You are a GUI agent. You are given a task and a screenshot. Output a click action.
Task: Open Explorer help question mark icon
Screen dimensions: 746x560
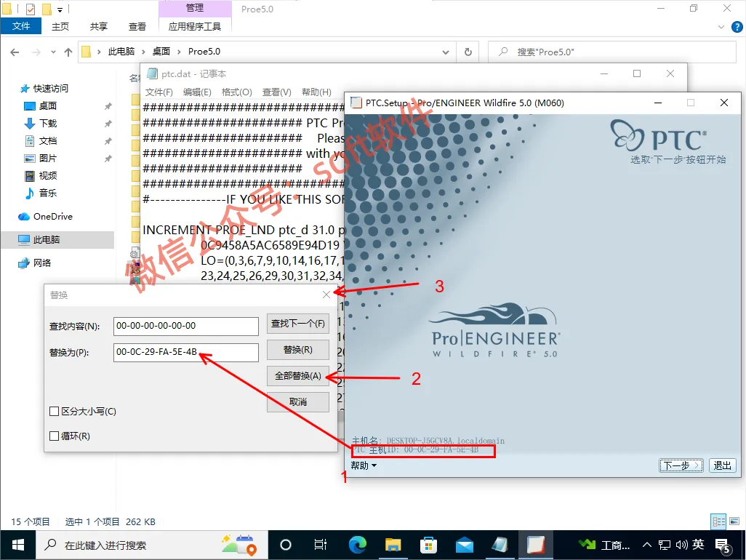(x=737, y=27)
